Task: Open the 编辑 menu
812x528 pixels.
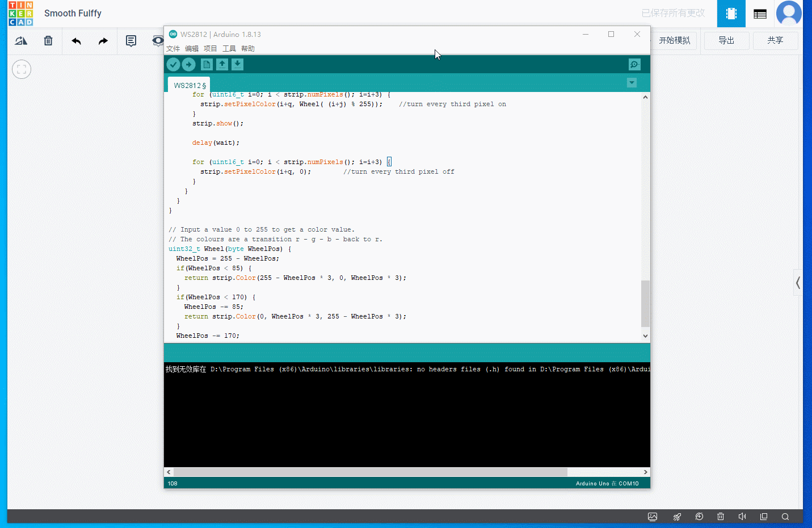Action: [x=192, y=49]
